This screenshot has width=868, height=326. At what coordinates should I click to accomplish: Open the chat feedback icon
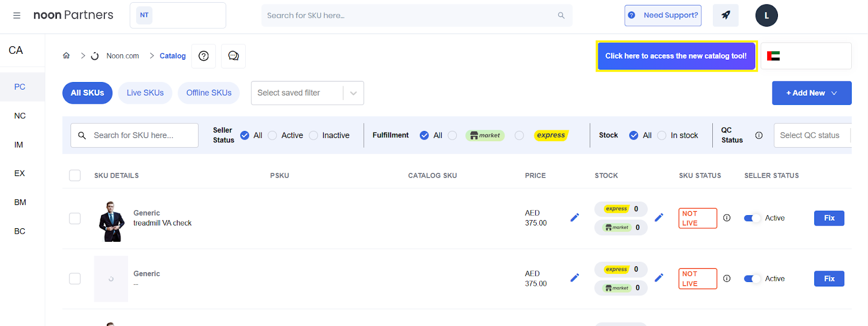click(x=233, y=56)
